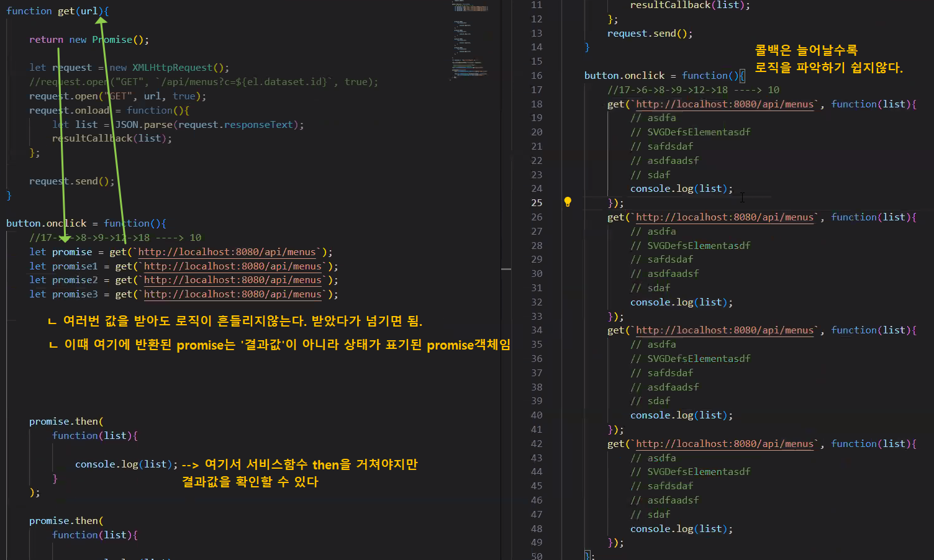Click 'console.log(list);' on line 40
Viewport: 934px width, 560px height.
682,415
